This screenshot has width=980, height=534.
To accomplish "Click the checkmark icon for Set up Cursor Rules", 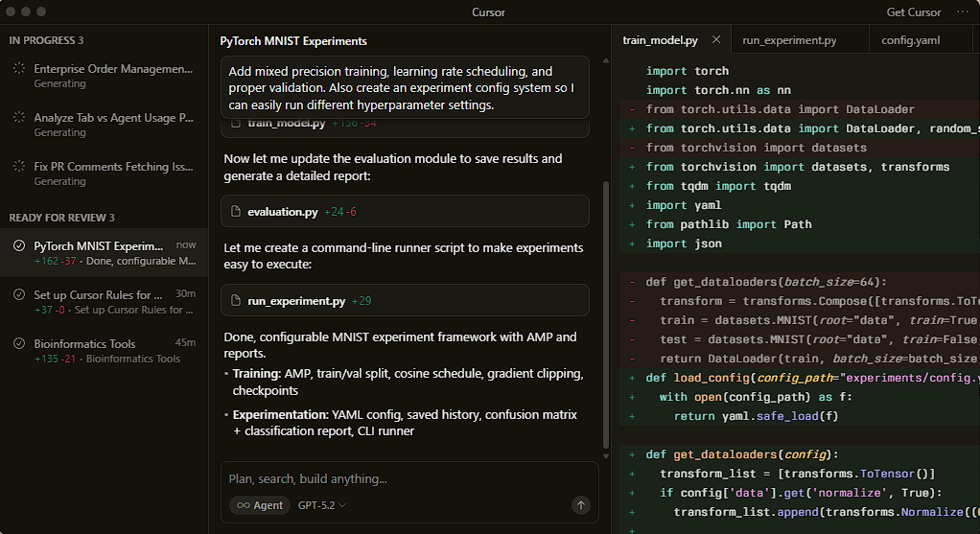I will pos(19,294).
